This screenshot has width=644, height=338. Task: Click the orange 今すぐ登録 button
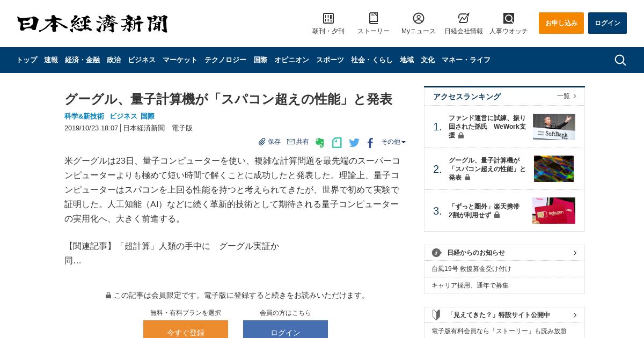tap(186, 329)
